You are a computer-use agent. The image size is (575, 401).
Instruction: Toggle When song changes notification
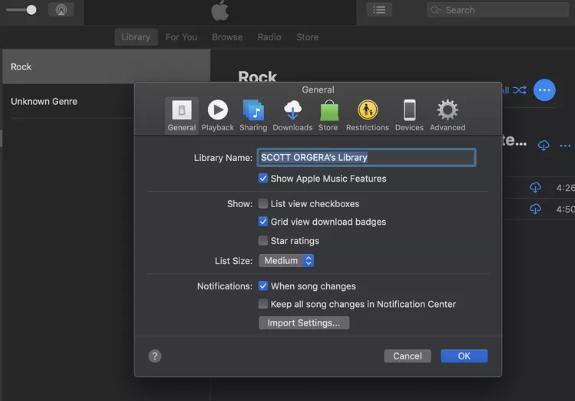263,286
